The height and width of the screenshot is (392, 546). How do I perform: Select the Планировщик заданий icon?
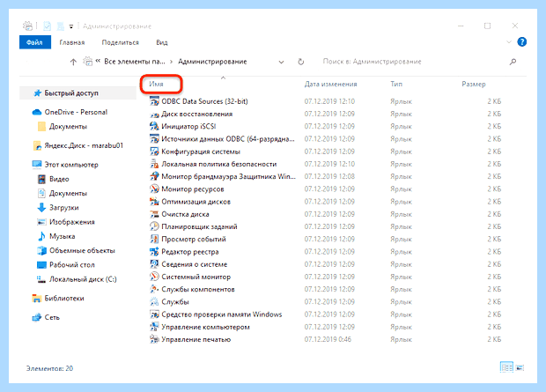click(154, 227)
